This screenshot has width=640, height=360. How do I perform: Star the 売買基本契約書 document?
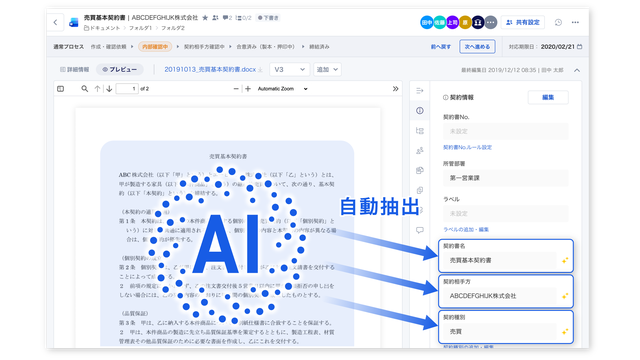pyautogui.click(x=205, y=18)
